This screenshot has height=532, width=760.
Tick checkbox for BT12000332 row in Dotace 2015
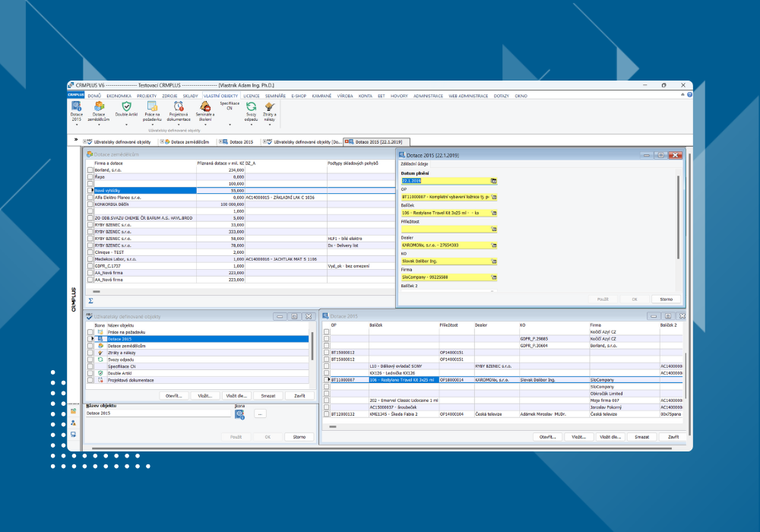(326, 414)
